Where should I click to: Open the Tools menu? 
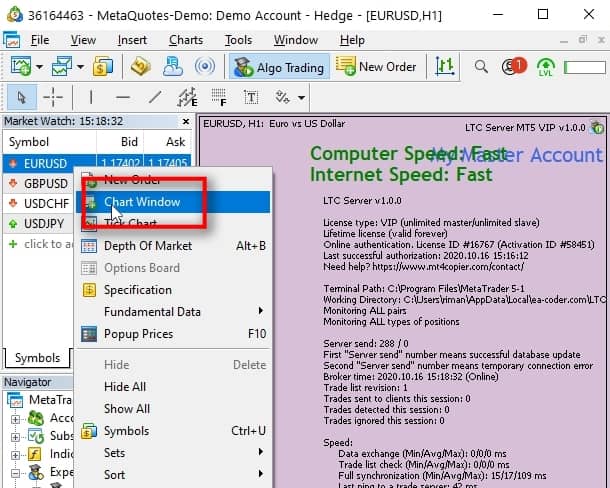(238, 40)
